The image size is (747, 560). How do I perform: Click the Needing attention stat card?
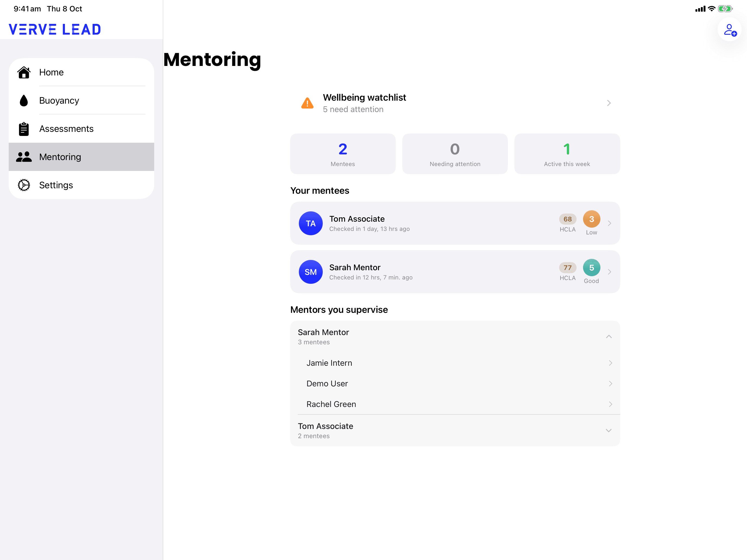[455, 154]
